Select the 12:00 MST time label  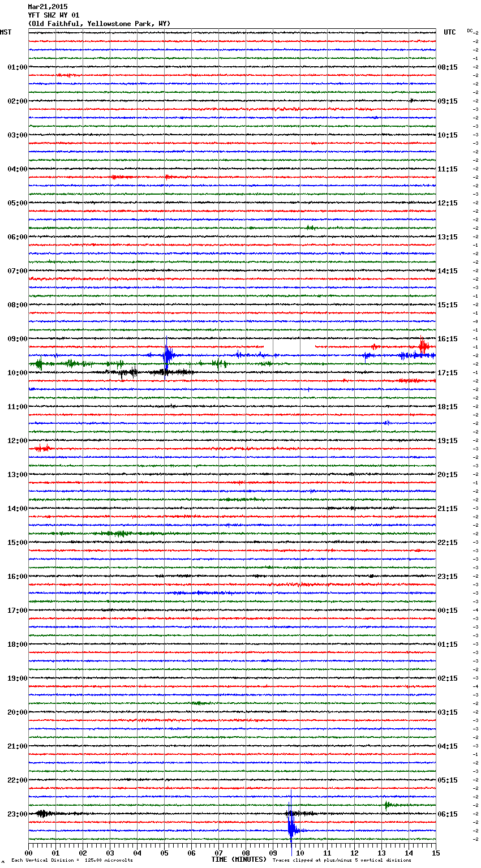pyautogui.click(x=18, y=441)
